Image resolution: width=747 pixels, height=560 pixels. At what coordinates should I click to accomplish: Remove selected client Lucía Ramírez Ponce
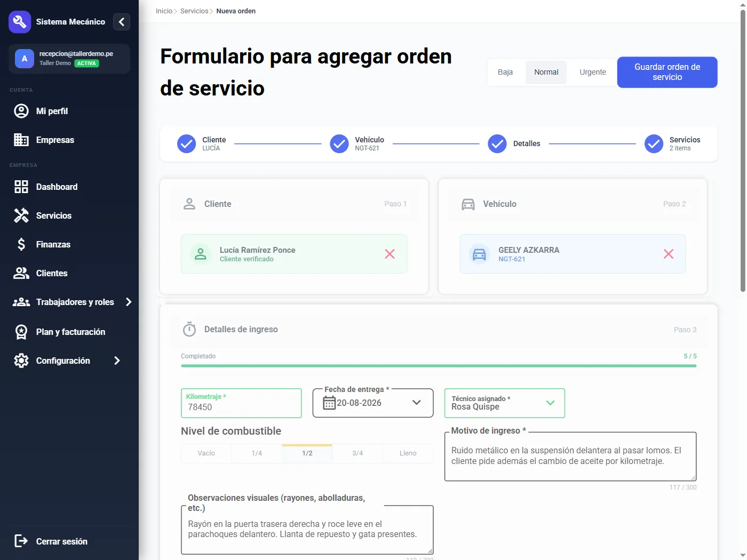coord(390,254)
